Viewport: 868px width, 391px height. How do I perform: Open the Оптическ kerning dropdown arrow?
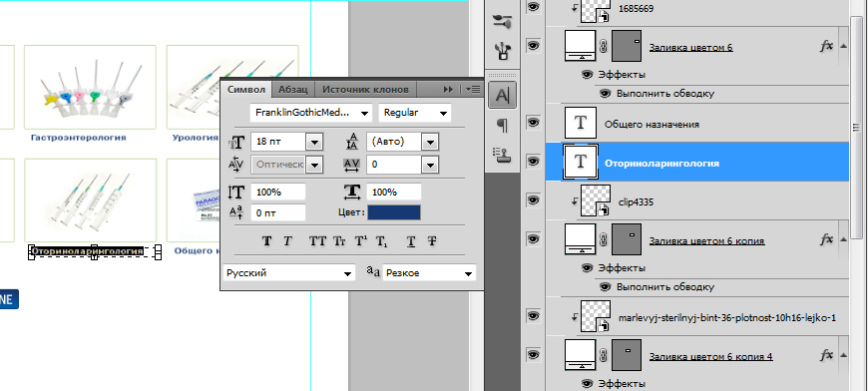pyautogui.click(x=314, y=165)
